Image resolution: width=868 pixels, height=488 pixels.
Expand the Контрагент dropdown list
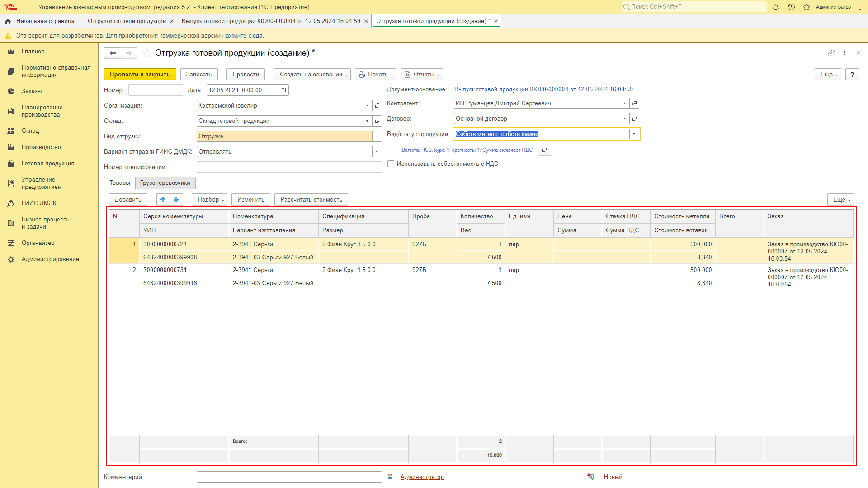point(624,103)
